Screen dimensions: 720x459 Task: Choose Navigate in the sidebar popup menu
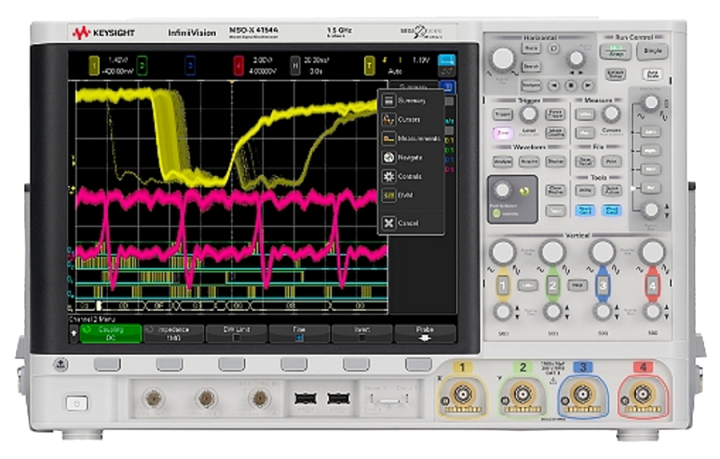point(411,157)
